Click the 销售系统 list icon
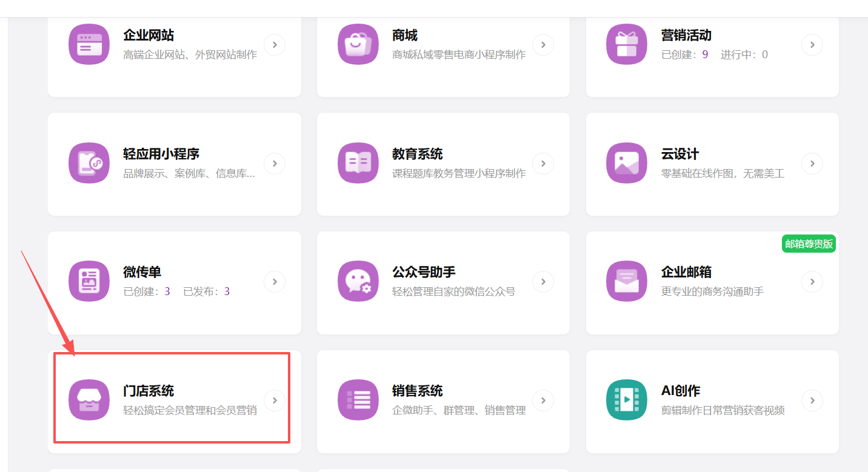This screenshot has width=868, height=472. coord(358,400)
